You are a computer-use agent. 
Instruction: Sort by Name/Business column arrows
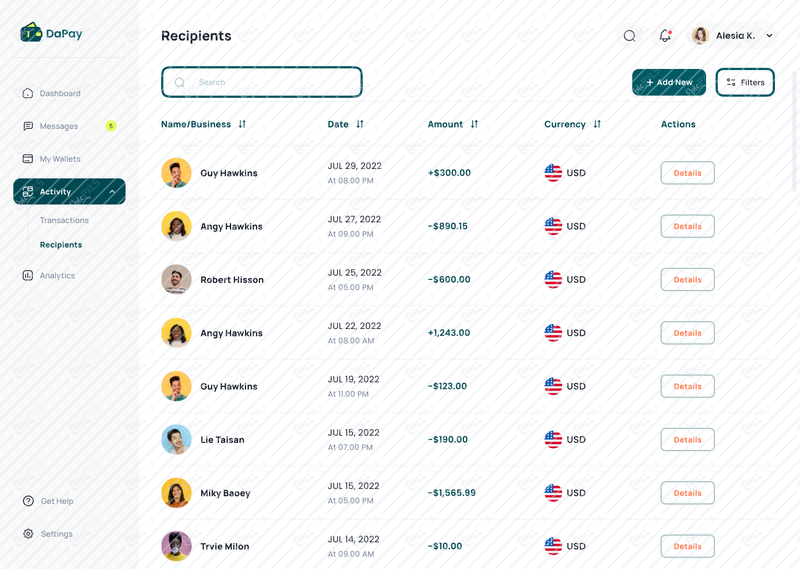[x=242, y=124]
